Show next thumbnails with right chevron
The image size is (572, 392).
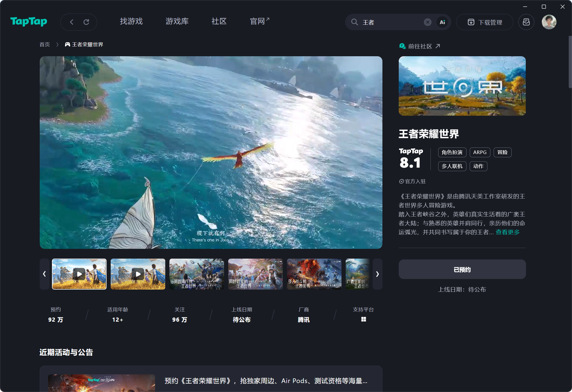point(377,274)
